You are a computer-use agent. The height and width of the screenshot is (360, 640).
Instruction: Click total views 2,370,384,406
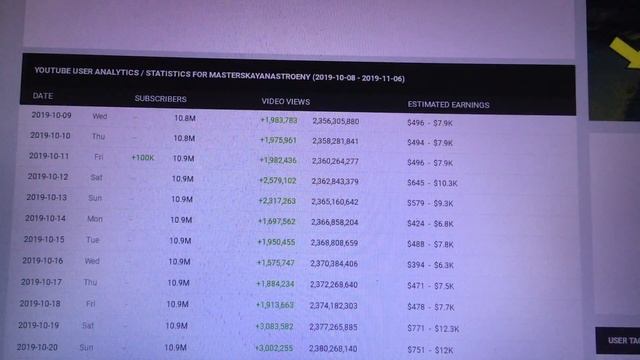(x=334, y=264)
